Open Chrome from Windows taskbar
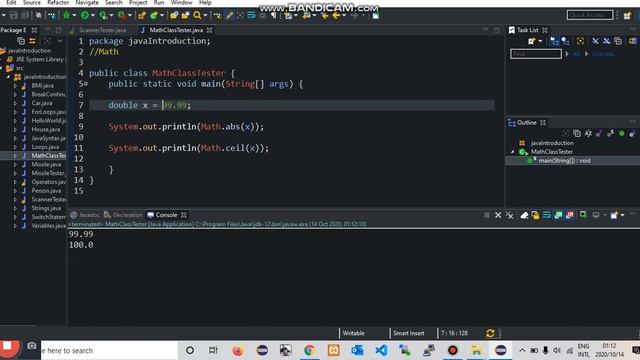Screen dimensions: 640x360 (309, 350)
